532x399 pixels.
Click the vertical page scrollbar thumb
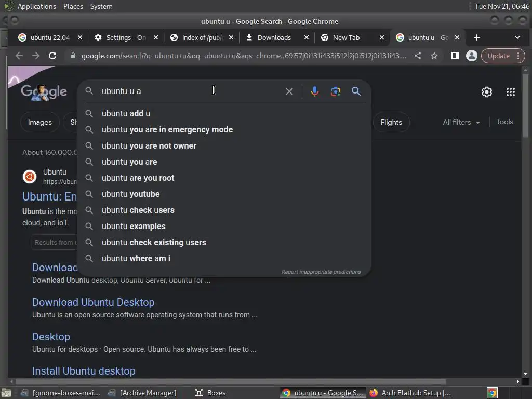pyautogui.click(x=525, y=105)
